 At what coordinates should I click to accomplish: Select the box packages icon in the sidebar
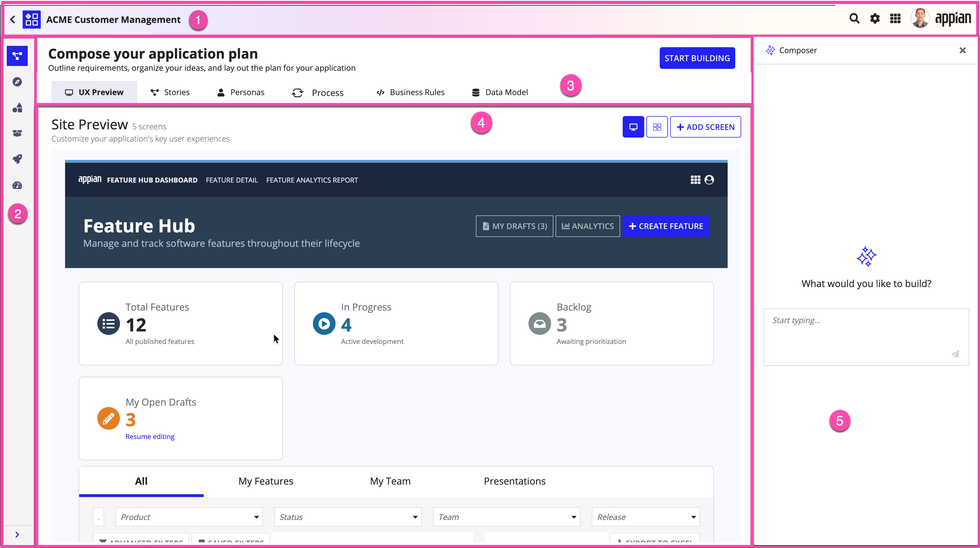click(17, 133)
